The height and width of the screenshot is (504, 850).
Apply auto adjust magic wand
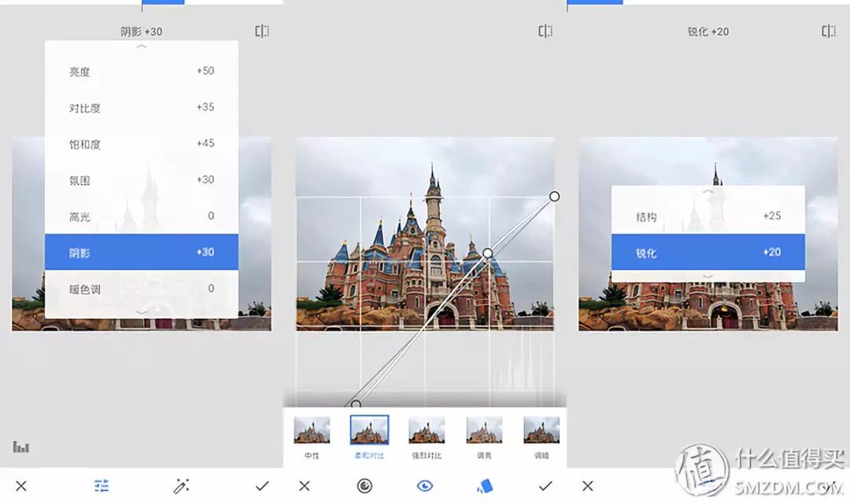[x=181, y=486]
